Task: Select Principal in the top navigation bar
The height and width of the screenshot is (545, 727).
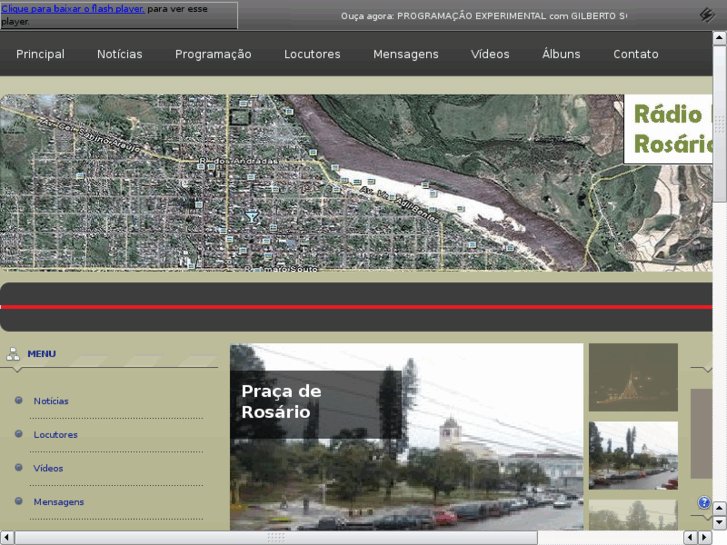Action: pyautogui.click(x=40, y=54)
